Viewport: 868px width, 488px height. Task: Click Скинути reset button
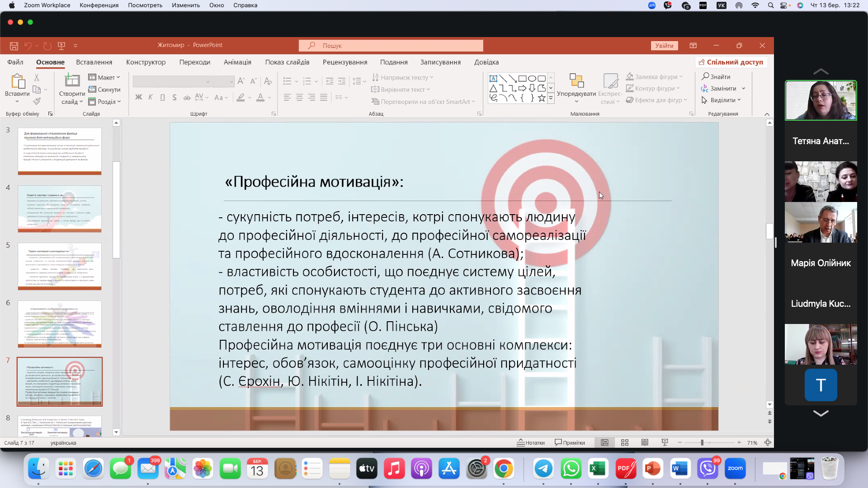(104, 89)
